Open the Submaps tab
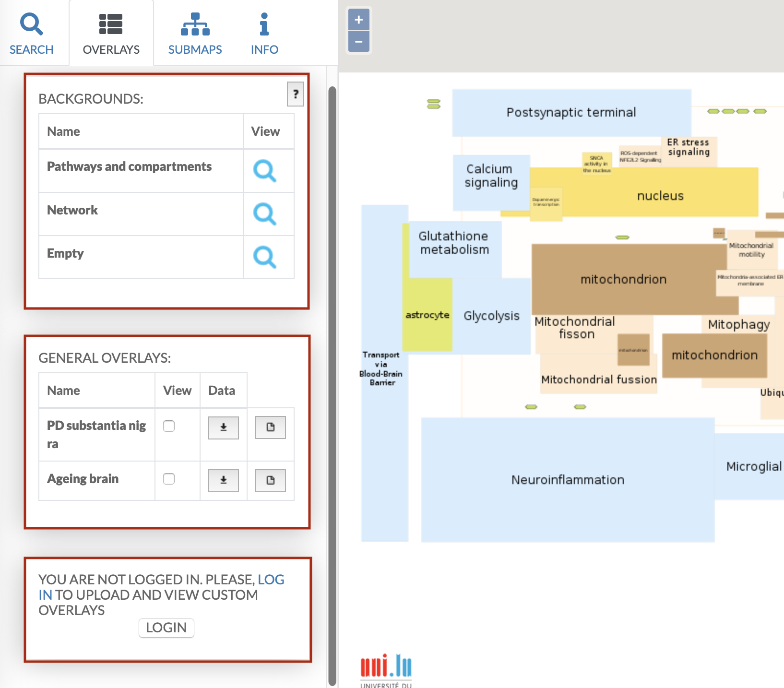The image size is (784, 688). (195, 34)
